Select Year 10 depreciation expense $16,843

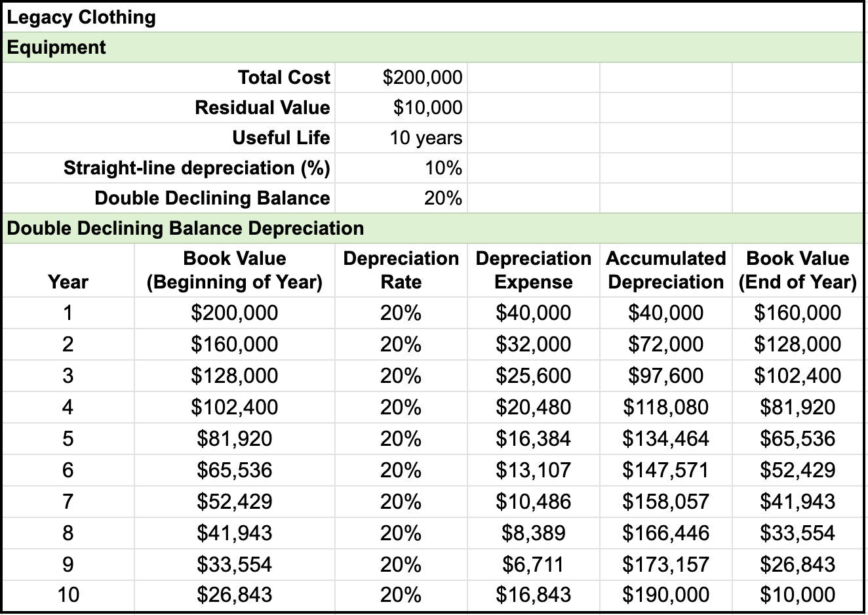coord(532,595)
